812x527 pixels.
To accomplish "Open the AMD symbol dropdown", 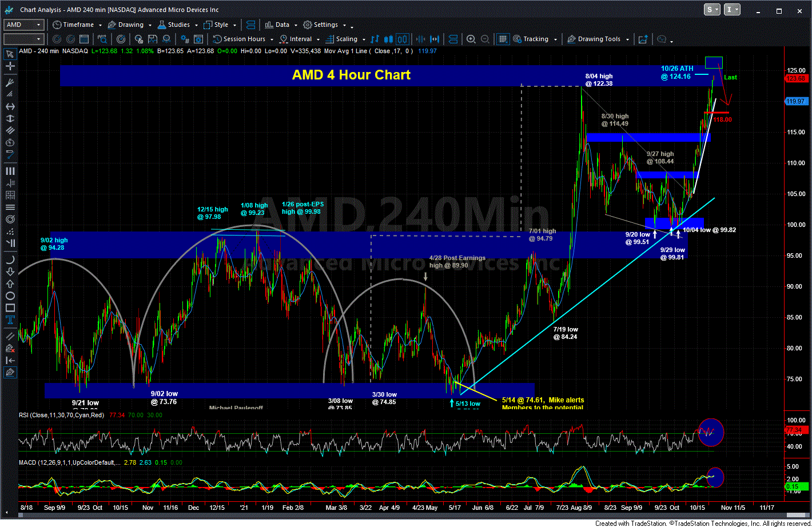I will pyautogui.click(x=38, y=25).
